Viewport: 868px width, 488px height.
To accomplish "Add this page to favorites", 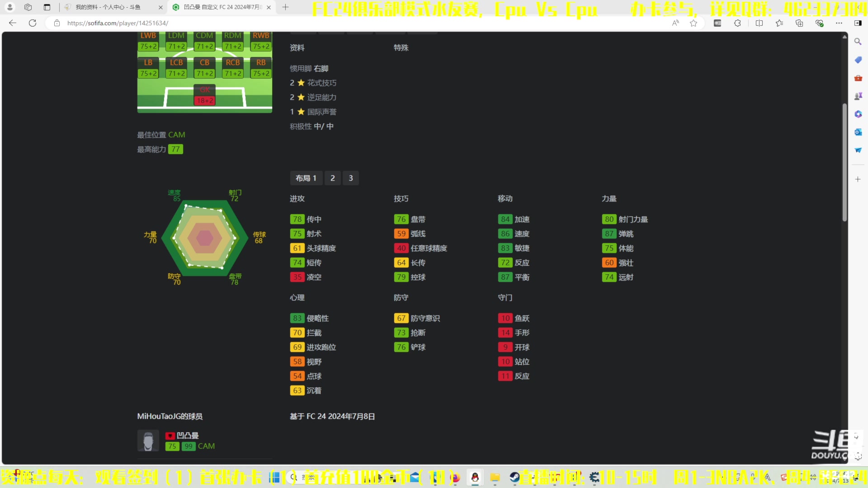I will click(x=693, y=23).
